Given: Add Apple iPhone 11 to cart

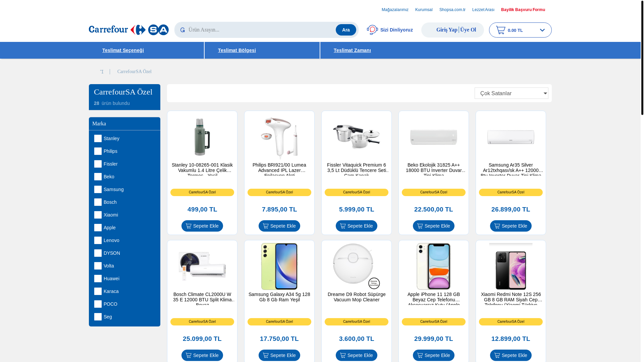Looking at the screenshot, I should (x=434, y=355).
